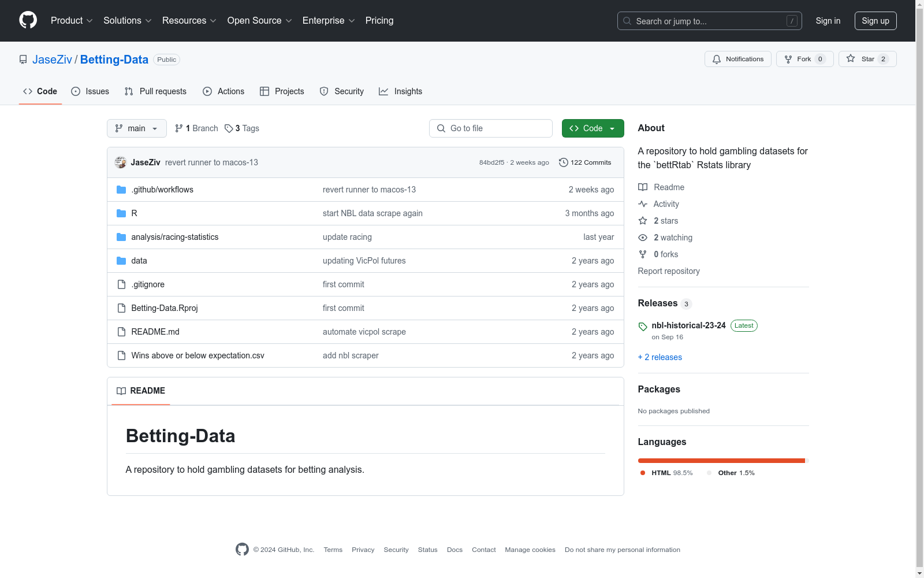Screen dimensions: 924x578
Task: Click the repository icon beside JaseZiv
Action: (x=23, y=60)
